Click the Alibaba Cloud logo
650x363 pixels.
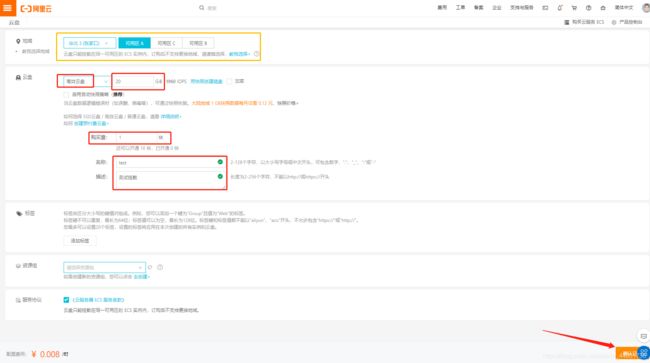click(x=36, y=8)
